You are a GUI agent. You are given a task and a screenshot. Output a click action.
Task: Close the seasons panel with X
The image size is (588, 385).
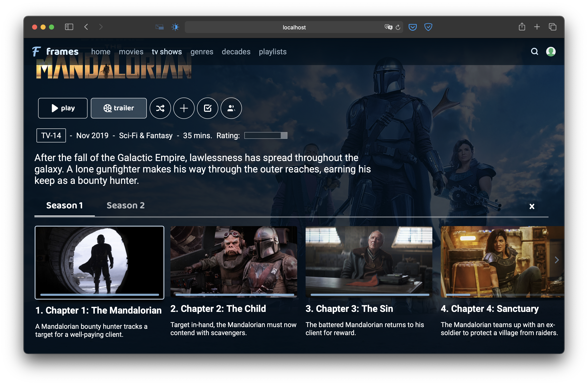tap(532, 206)
